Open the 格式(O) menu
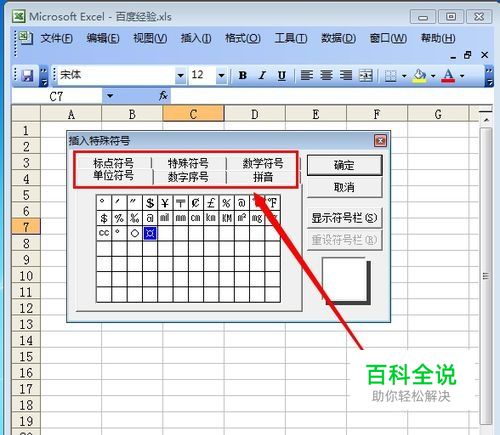The image size is (500, 435). 243,38
